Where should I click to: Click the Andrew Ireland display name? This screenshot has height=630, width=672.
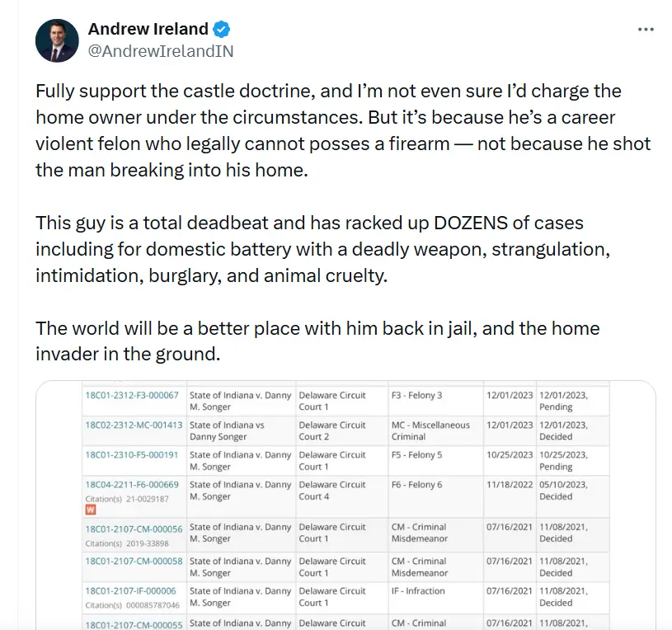click(x=148, y=30)
